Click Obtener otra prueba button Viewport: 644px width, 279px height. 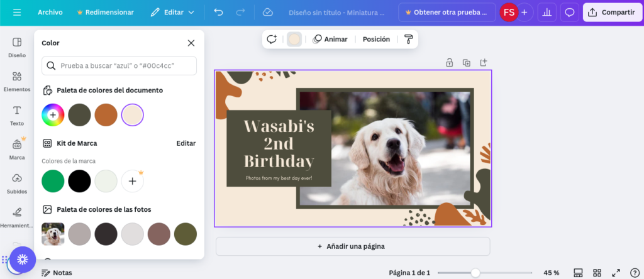447,13
